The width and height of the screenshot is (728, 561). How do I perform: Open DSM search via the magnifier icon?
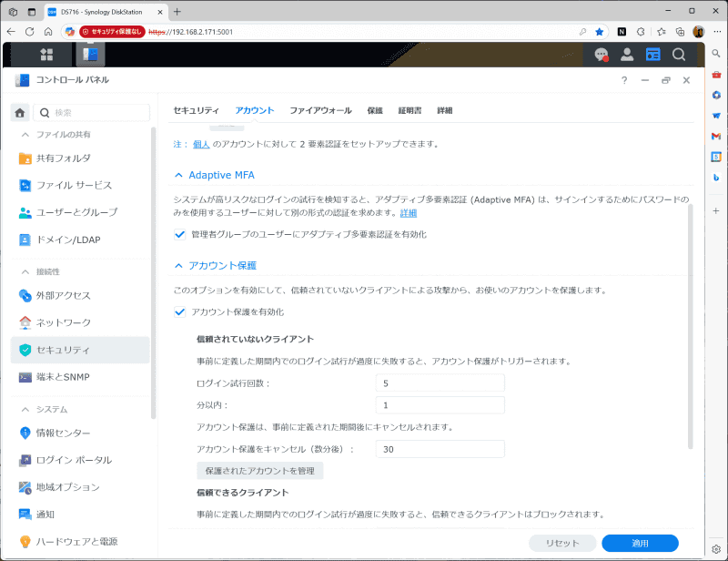pyautogui.click(x=679, y=55)
